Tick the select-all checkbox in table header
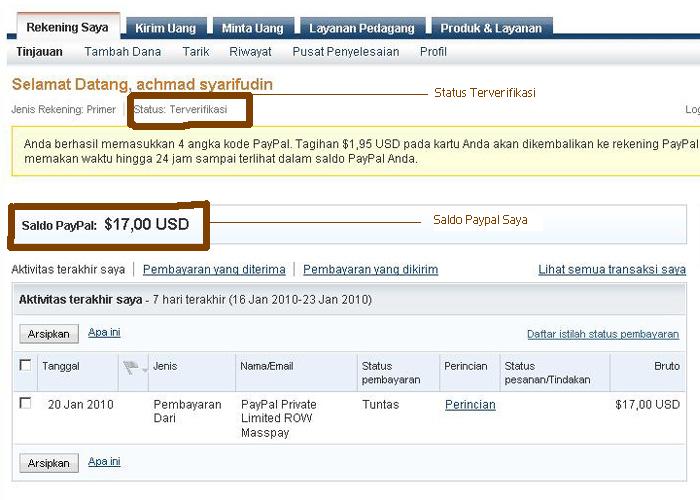The height and width of the screenshot is (500, 700). pos(25,365)
